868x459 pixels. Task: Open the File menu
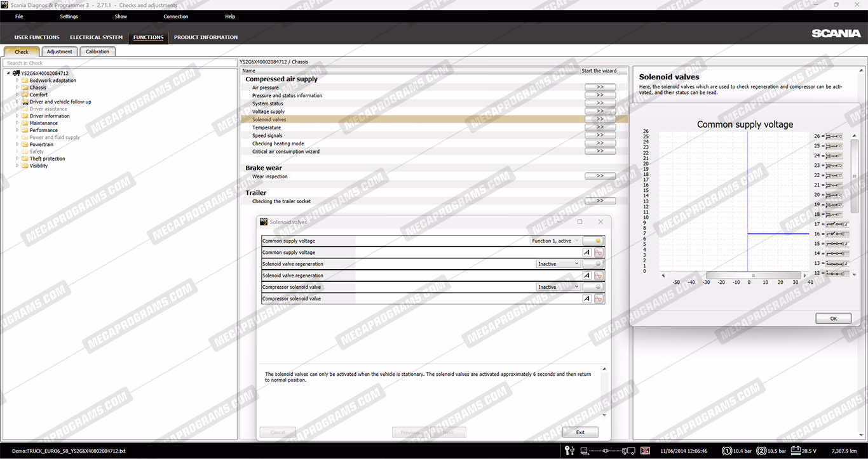(19, 17)
